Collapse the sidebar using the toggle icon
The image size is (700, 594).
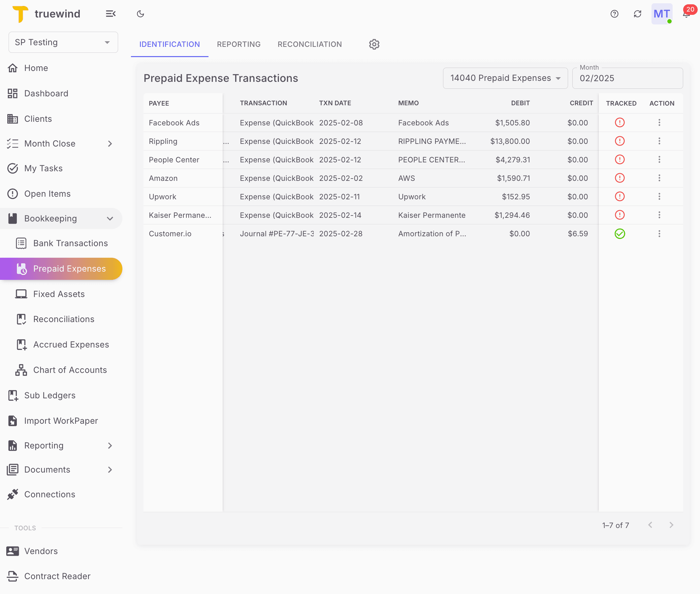click(111, 14)
